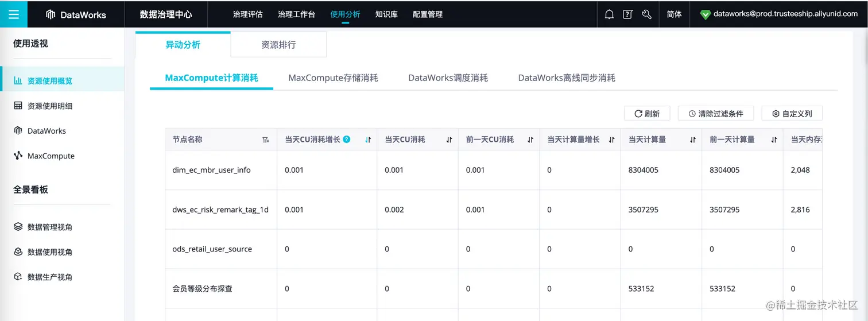Open notifications bell icon
The width and height of the screenshot is (868, 321).
[x=609, y=14]
